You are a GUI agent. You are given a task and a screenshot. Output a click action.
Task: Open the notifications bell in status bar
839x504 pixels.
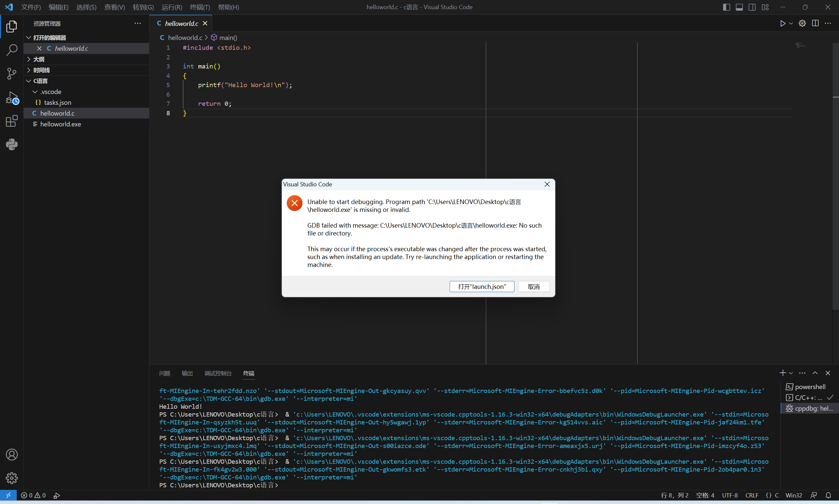click(828, 495)
